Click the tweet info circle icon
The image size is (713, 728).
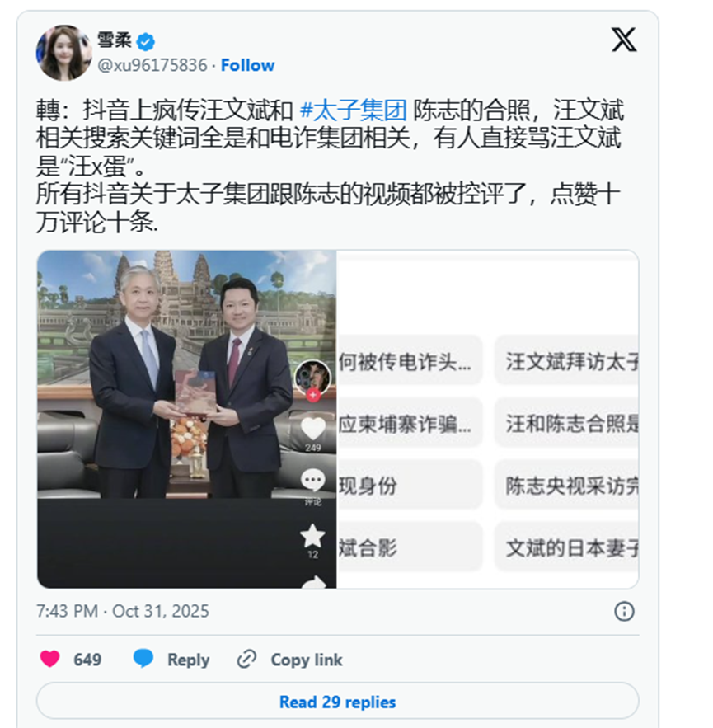point(624,612)
